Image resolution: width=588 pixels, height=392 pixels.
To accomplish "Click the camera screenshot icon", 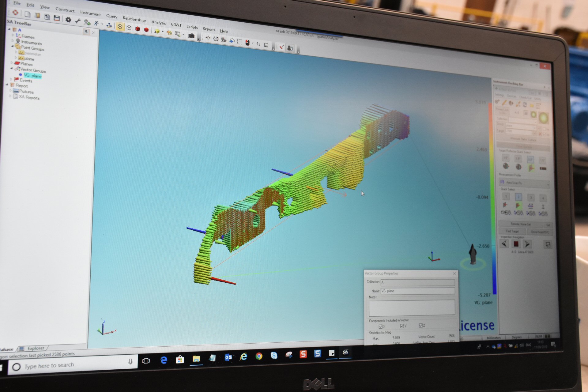I will click(191, 36).
